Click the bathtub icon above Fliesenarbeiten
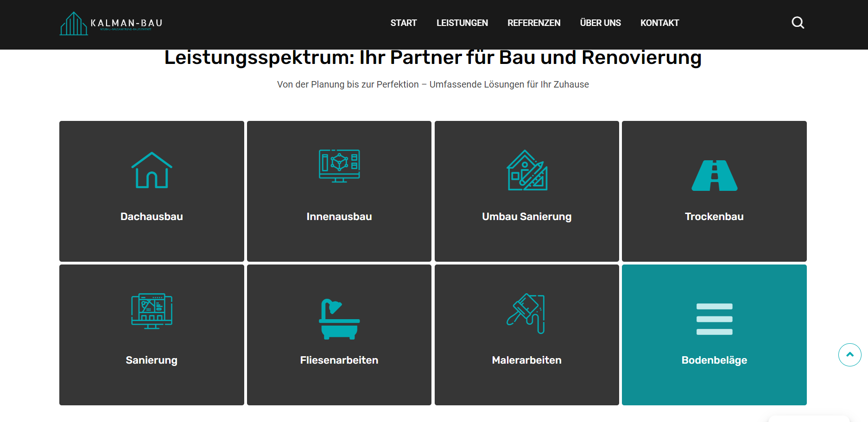Screen dimensions: 868x422 339,319
